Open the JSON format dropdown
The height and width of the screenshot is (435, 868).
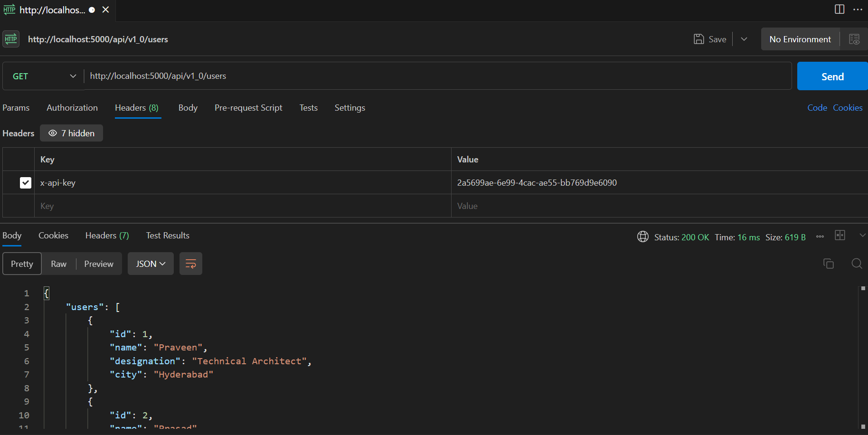[151, 264]
